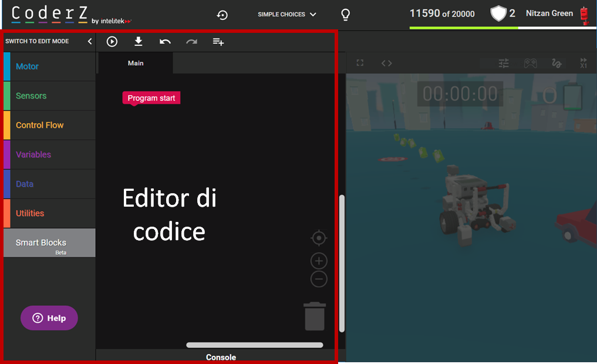597x364 pixels.
Task: Open the simulation settings sliders icon
Action: (x=504, y=63)
